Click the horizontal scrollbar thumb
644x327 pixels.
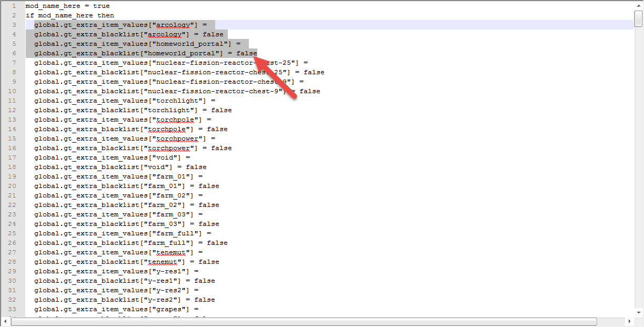click(x=304, y=321)
